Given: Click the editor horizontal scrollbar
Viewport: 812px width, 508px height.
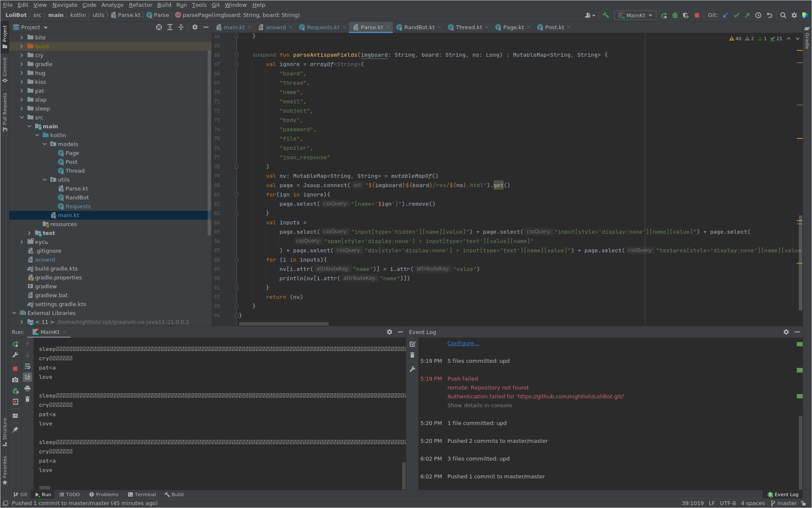Looking at the screenshot, I should pyautogui.click(x=284, y=324).
